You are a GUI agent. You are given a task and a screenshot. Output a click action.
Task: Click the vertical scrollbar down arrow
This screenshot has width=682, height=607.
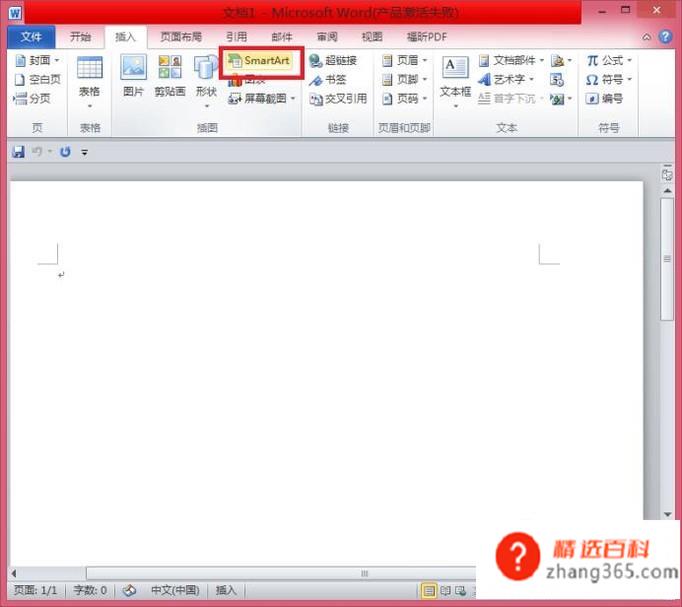tap(667, 514)
